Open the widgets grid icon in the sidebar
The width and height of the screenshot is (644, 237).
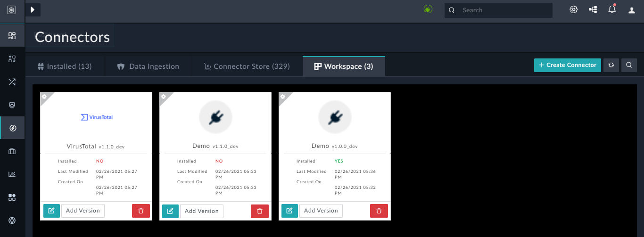12,197
